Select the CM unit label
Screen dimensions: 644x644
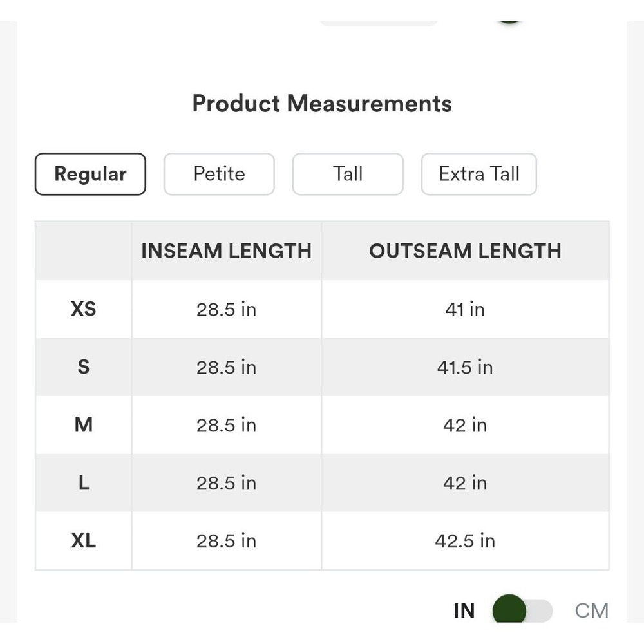pyautogui.click(x=591, y=611)
